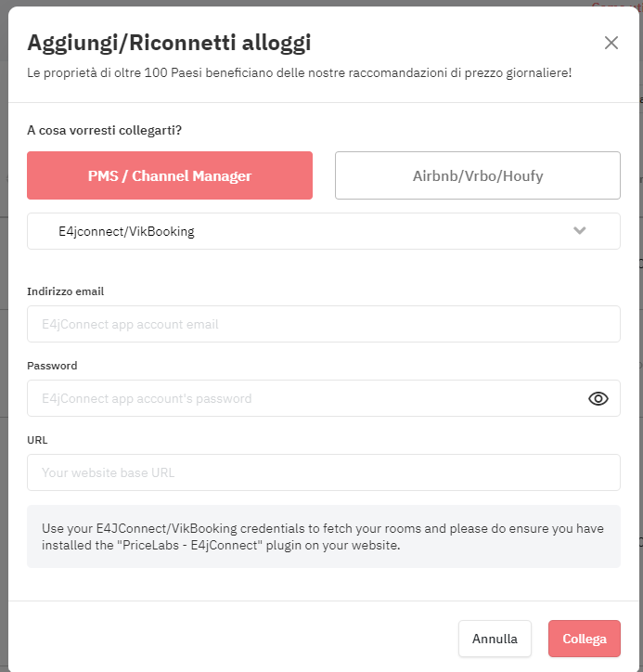Click the Indirizzo email label
Image resolution: width=643 pixels, height=672 pixels.
tap(66, 291)
